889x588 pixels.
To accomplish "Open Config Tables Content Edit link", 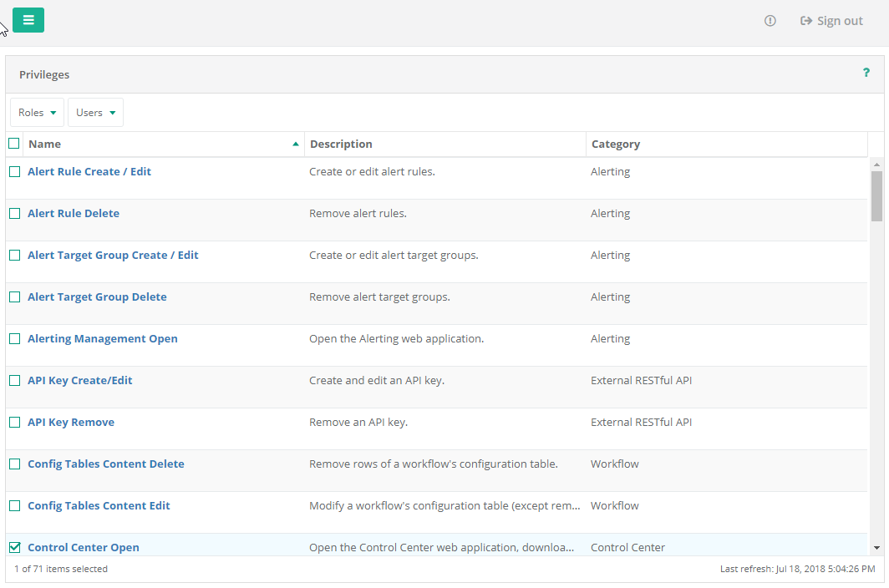I will 99,505.
